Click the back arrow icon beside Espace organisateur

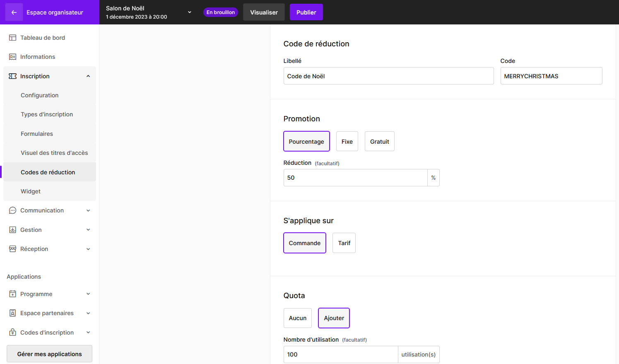pos(14,12)
